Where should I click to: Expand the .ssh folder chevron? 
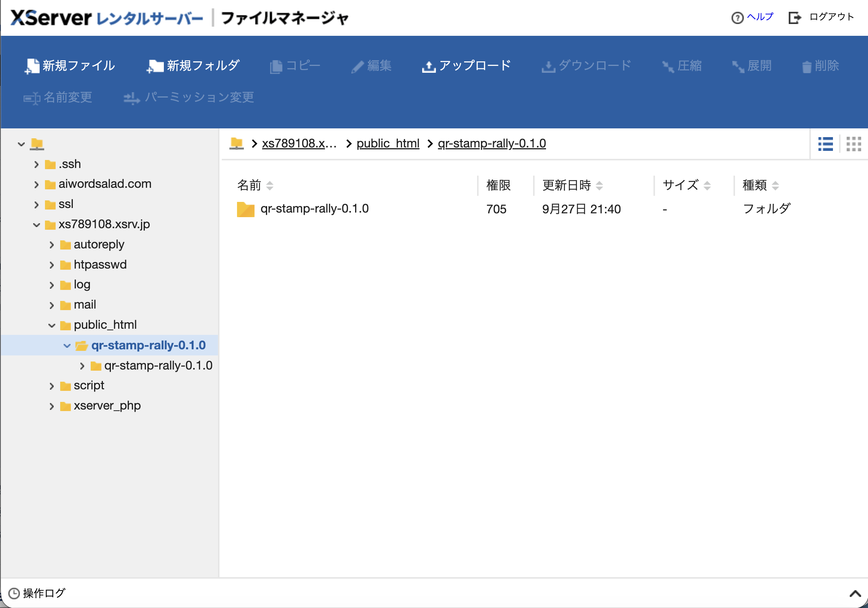click(x=37, y=165)
